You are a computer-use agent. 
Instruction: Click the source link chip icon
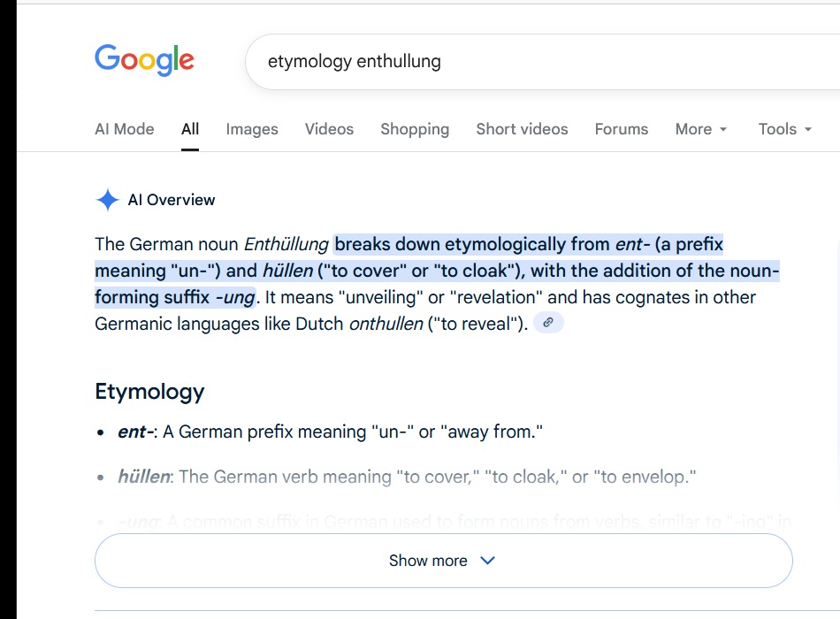coord(548,324)
